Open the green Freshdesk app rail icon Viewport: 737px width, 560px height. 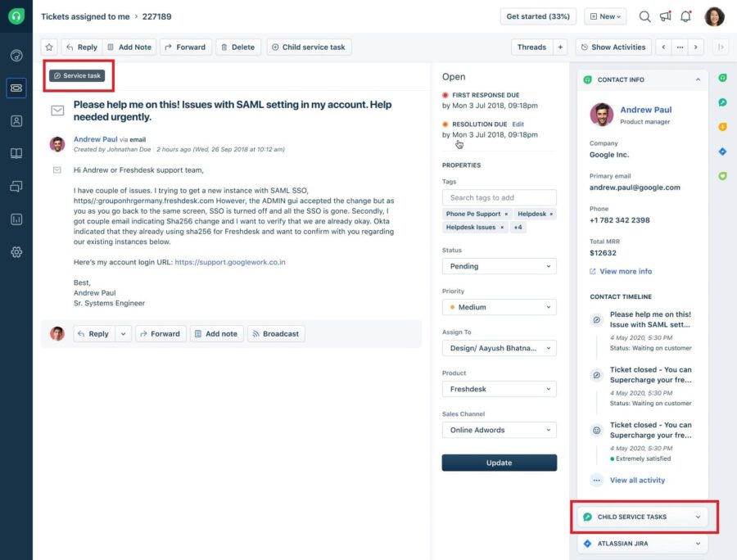(723, 78)
